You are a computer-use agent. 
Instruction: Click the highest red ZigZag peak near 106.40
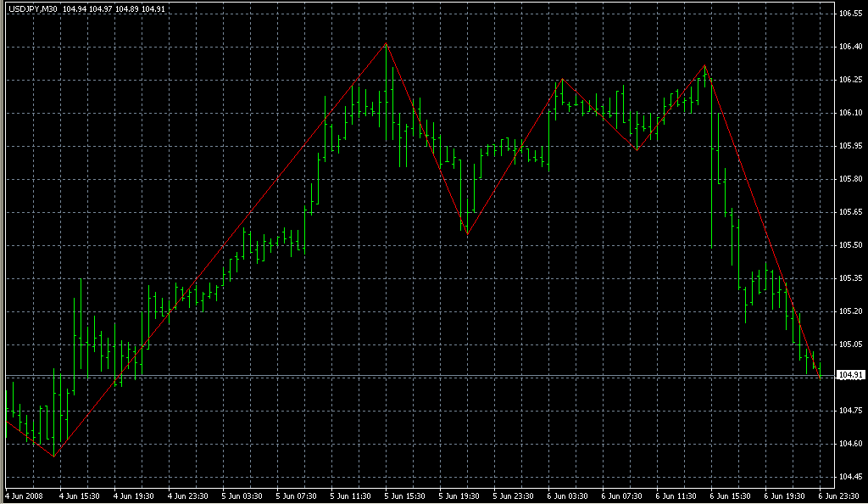(x=387, y=44)
